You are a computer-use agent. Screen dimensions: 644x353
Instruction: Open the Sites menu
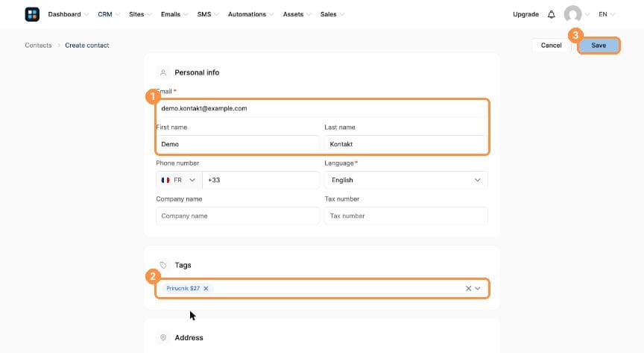tap(140, 14)
